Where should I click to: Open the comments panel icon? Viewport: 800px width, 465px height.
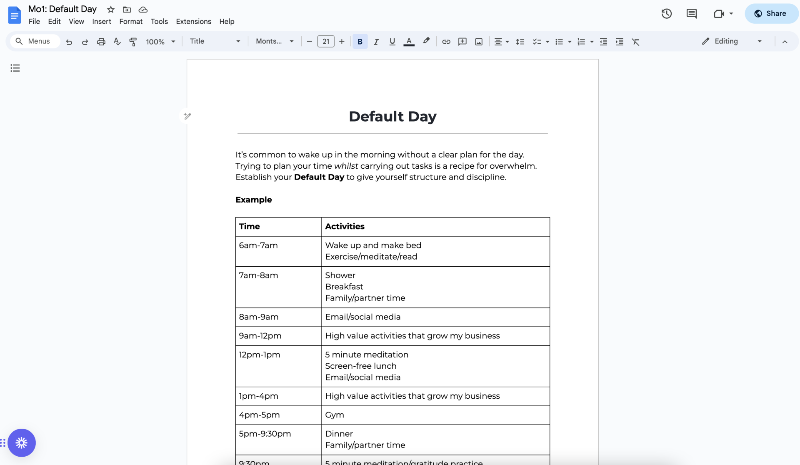point(692,14)
